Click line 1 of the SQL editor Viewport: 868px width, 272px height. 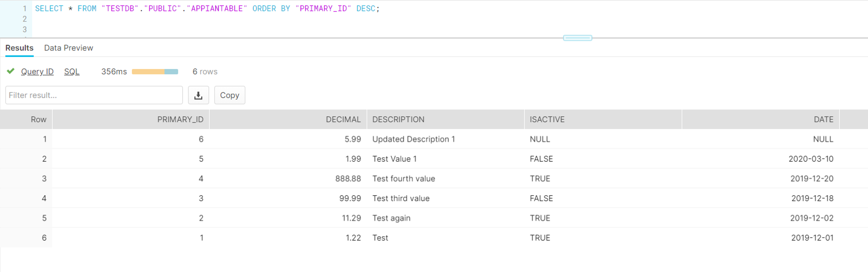207,8
